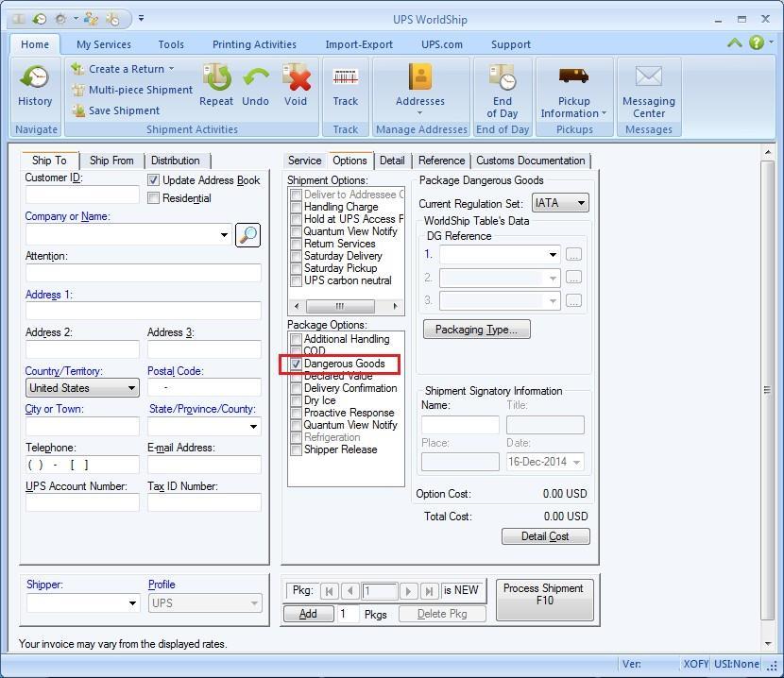Check Dry Ice package option
Viewport: 784px width, 678px height.
[x=296, y=400]
